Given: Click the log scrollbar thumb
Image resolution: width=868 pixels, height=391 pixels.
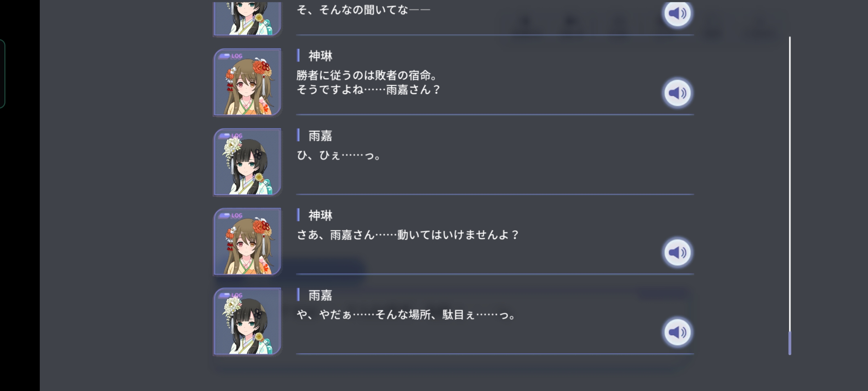Looking at the screenshot, I should [x=790, y=343].
